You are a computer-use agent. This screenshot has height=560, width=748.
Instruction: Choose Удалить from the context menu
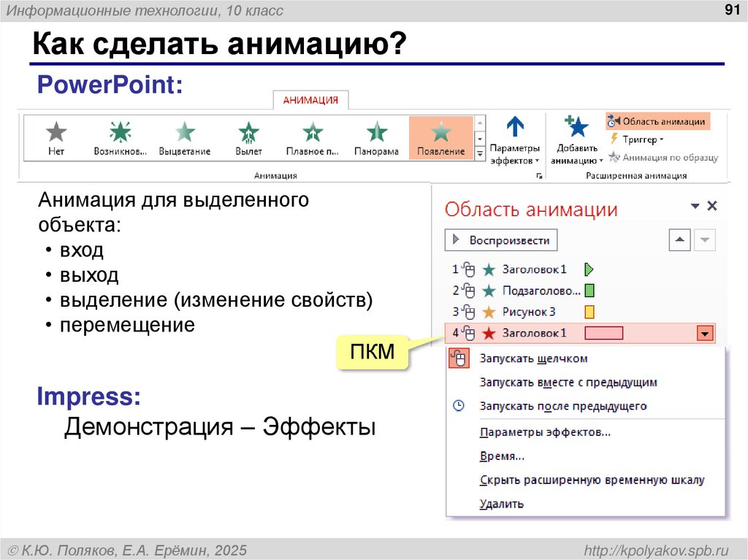point(501,504)
